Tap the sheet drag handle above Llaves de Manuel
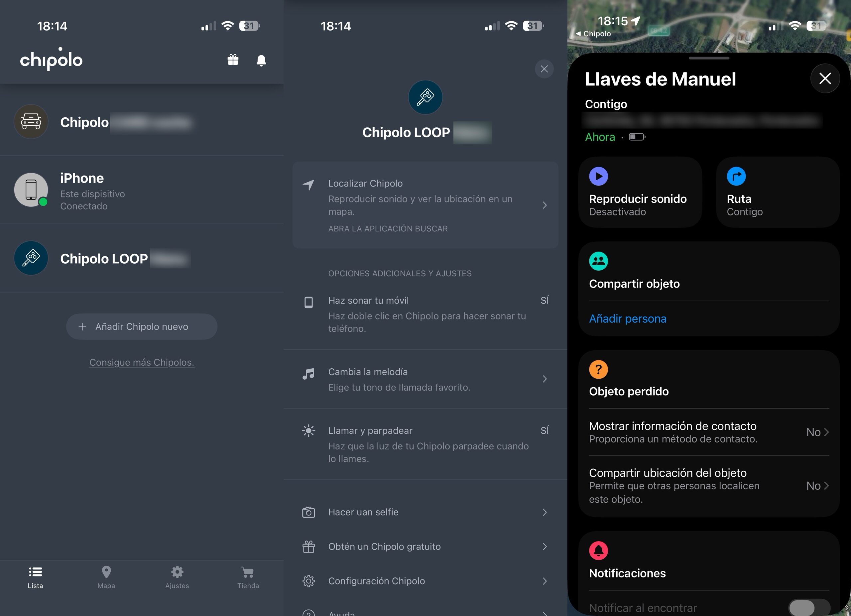This screenshot has height=616, width=851. (709, 58)
